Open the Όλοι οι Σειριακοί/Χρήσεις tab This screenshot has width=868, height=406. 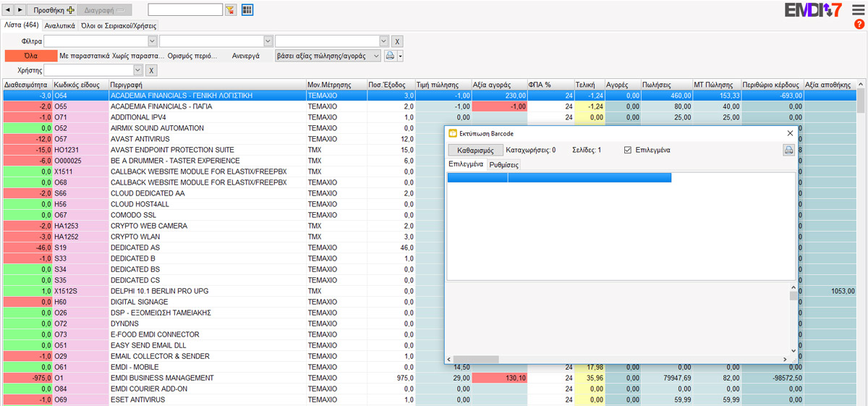pos(119,25)
